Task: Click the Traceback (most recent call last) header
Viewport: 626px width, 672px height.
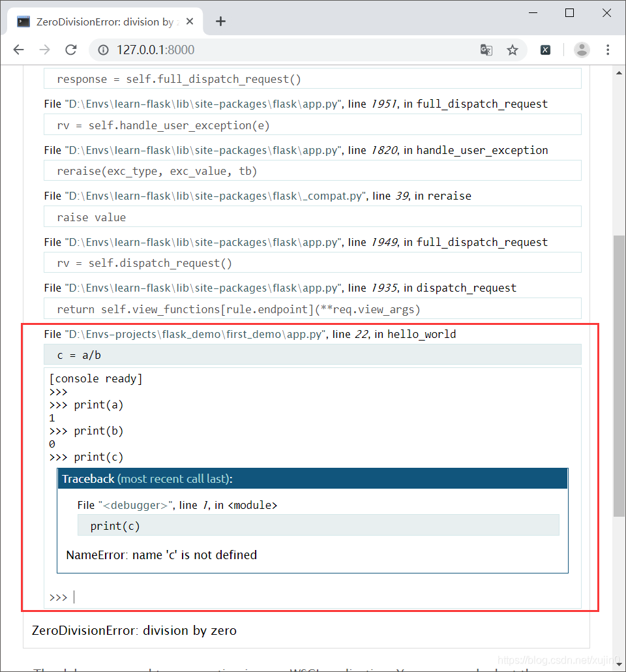Action: pyautogui.click(x=312, y=479)
